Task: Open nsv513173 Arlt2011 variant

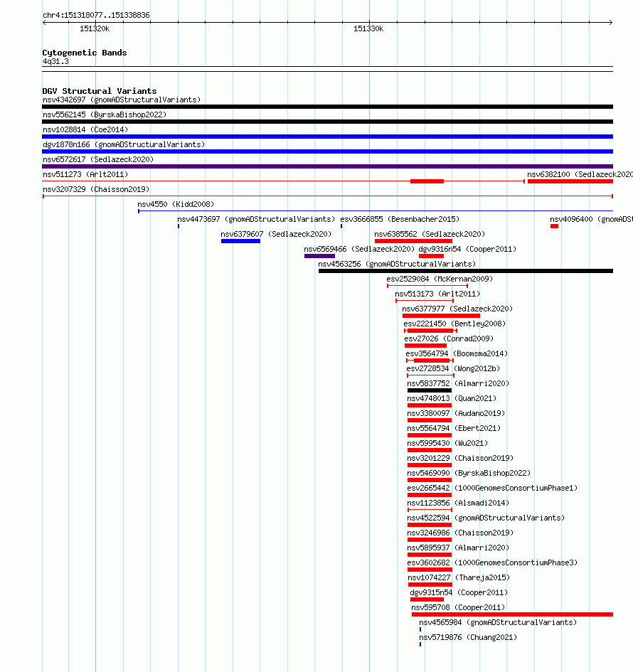Action: click(437, 294)
